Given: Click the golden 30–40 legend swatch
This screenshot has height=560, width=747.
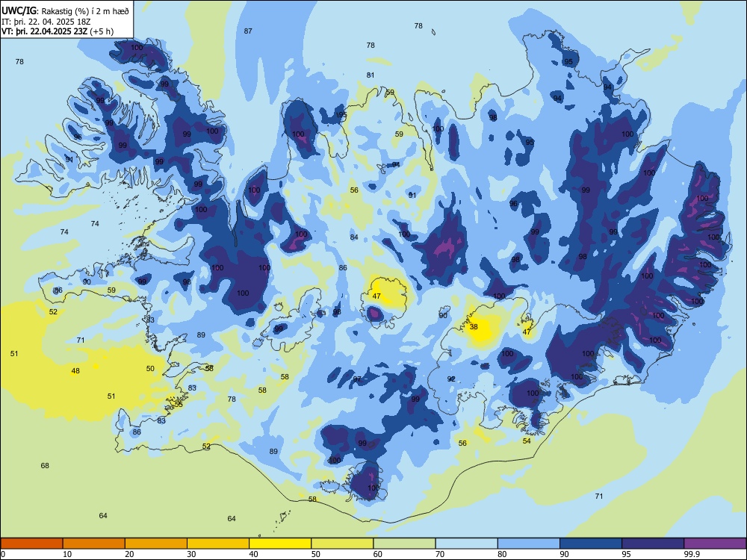Looking at the screenshot, I should [x=218, y=544].
